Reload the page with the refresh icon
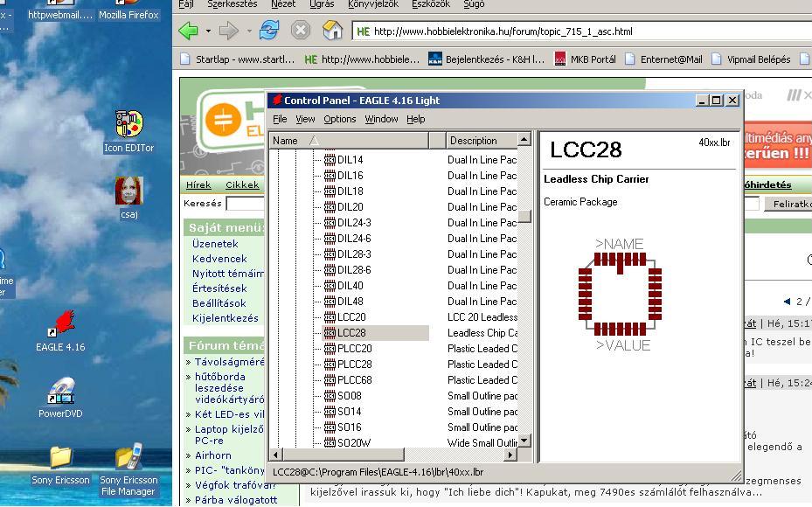The image size is (812, 507). (269, 31)
